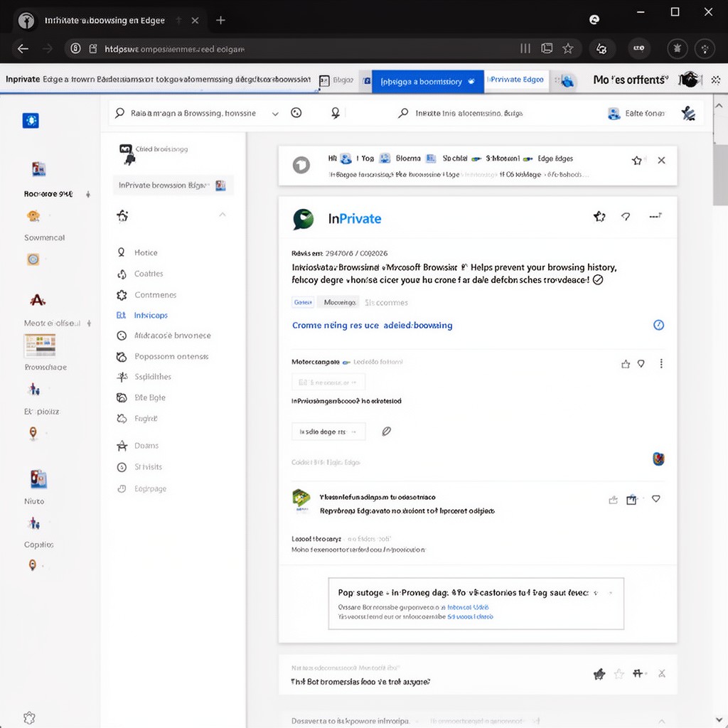Viewport: 728px width, 728px height.
Task: Click heart icon on the Reprbrona post
Action: 655,499
